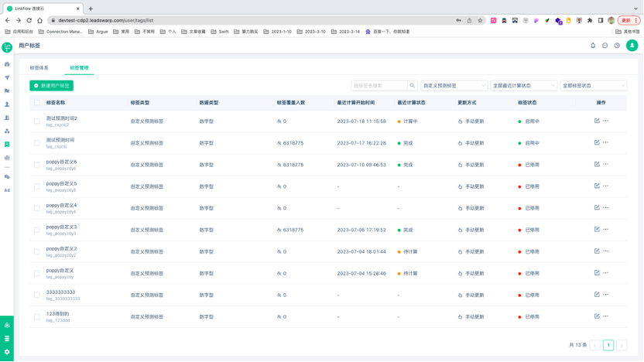Edit tag poppy自定义6

tap(597, 164)
